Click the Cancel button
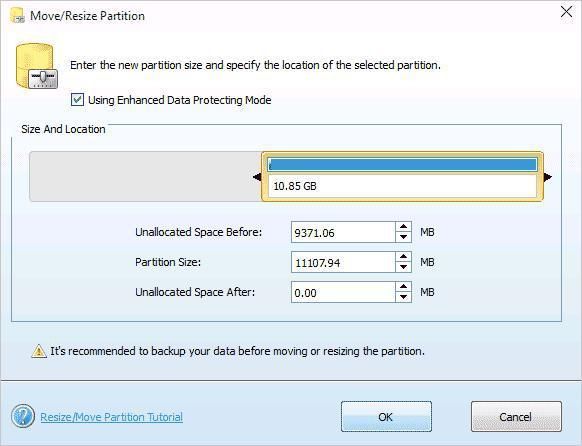This screenshot has width=582, height=446. click(x=516, y=416)
